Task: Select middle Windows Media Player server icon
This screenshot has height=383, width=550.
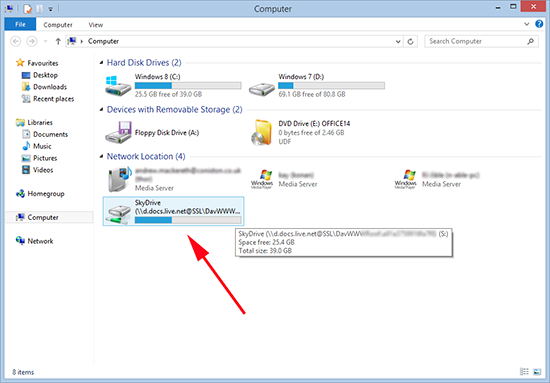Action: click(x=262, y=179)
